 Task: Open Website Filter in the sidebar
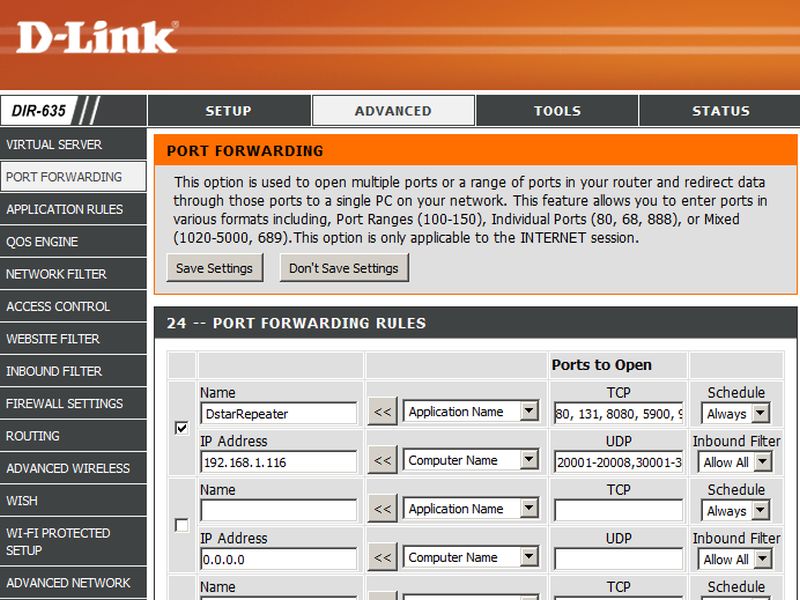coord(73,339)
